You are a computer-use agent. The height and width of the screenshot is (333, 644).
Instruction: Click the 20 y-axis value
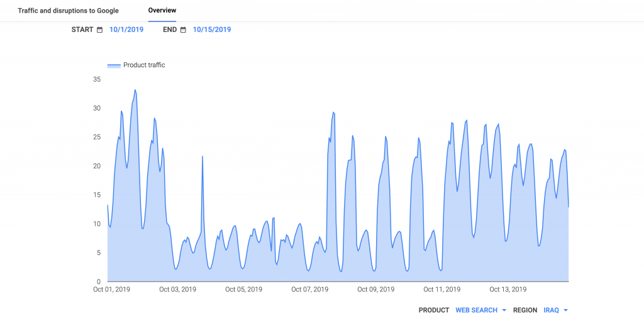[x=97, y=166]
